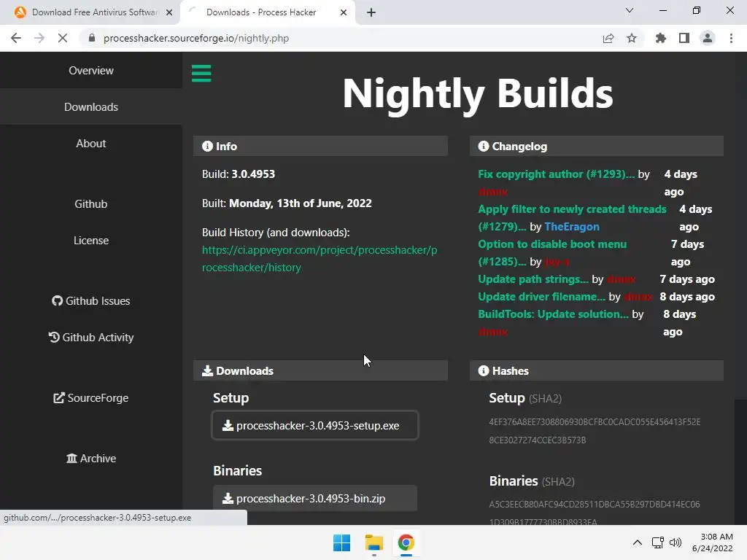Open the extensions puzzle icon
747x560 pixels.
(661, 38)
